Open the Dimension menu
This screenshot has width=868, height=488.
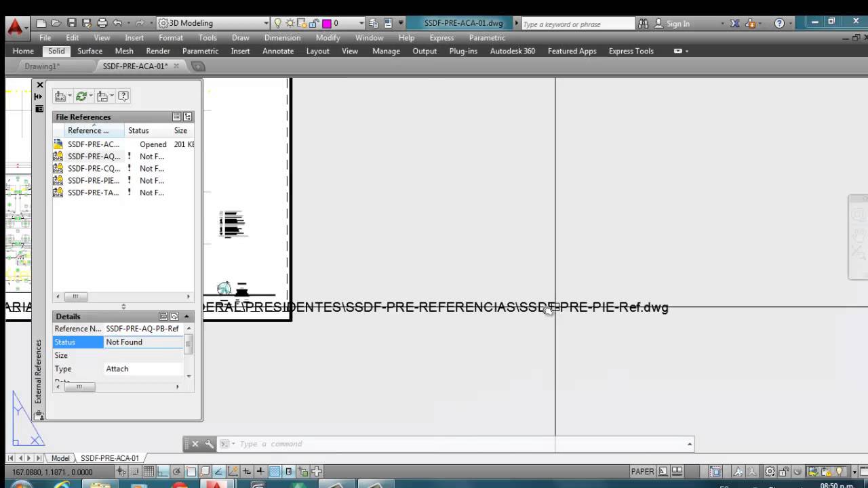pyautogui.click(x=282, y=38)
